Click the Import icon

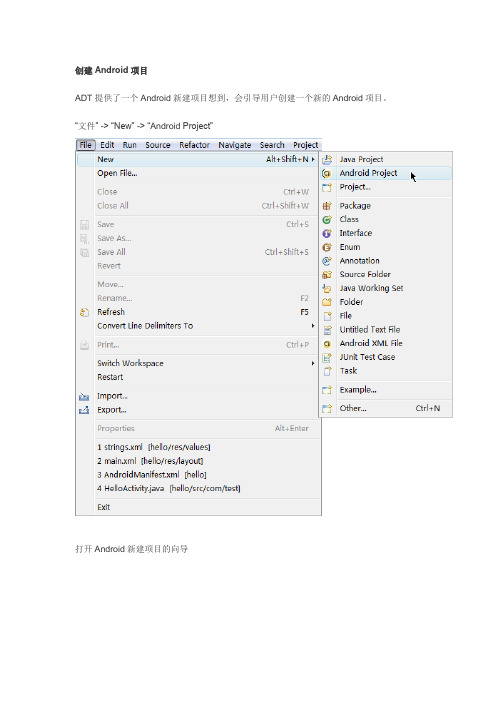coord(84,396)
